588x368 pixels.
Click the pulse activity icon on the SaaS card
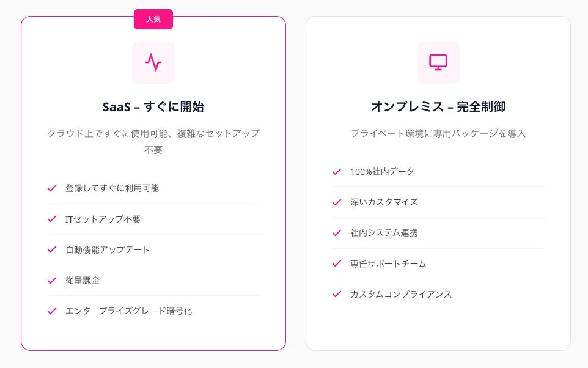(153, 62)
